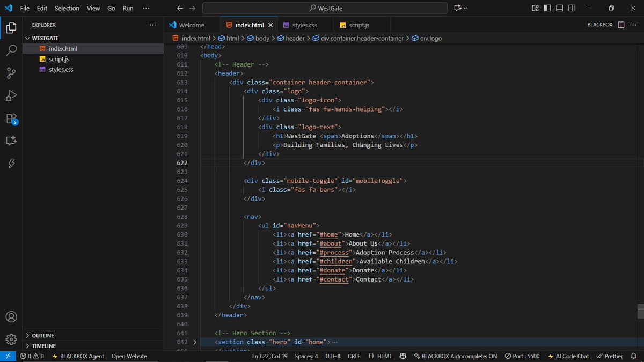The width and height of the screenshot is (644, 362).
Task: Click the VS Code logo icon
Action: click(9, 8)
